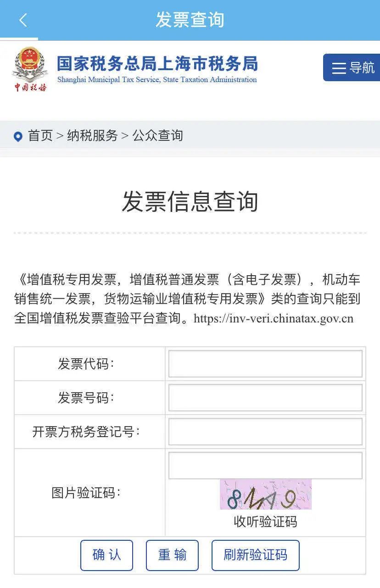Click the 发票信息查询 page heading
Image resolution: width=380 pixels, height=588 pixels.
tap(190, 201)
